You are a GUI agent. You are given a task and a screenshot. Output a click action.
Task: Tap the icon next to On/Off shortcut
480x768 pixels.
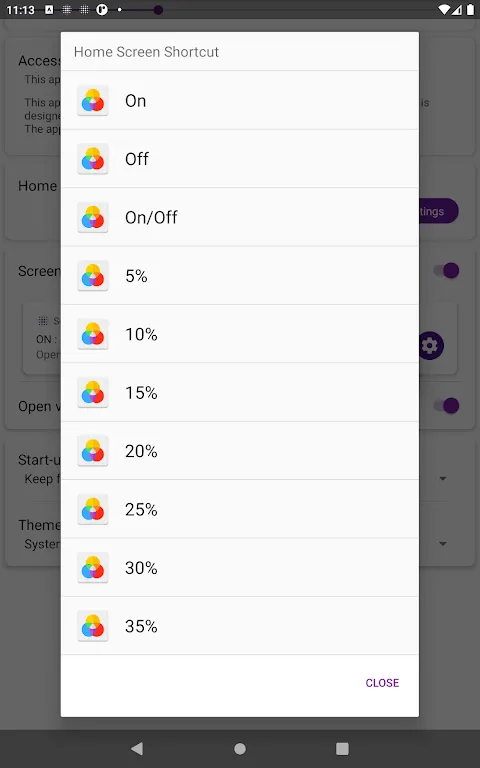[x=93, y=217]
